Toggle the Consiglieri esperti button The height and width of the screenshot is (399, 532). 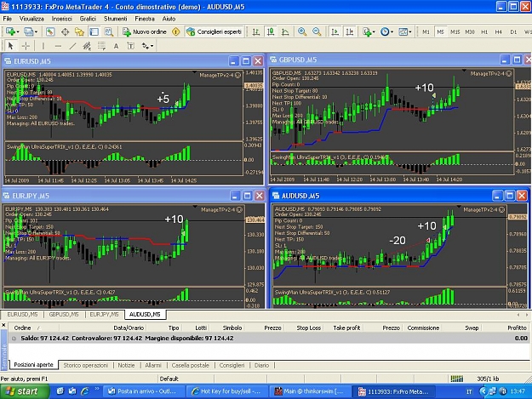tap(215, 31)
